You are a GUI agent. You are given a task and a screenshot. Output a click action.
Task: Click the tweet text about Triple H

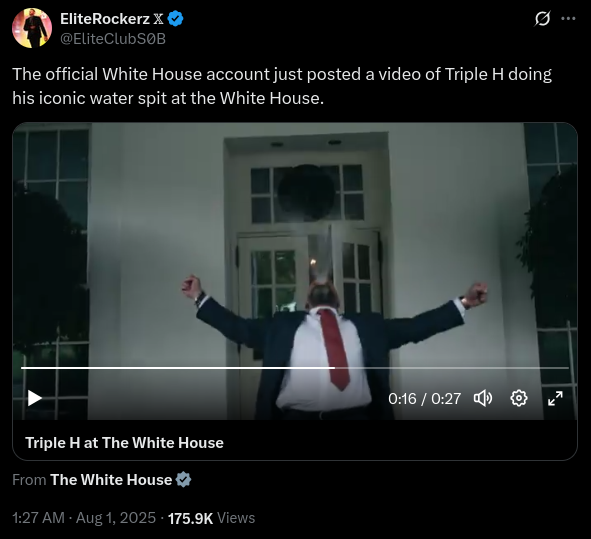tap(282, 86)
